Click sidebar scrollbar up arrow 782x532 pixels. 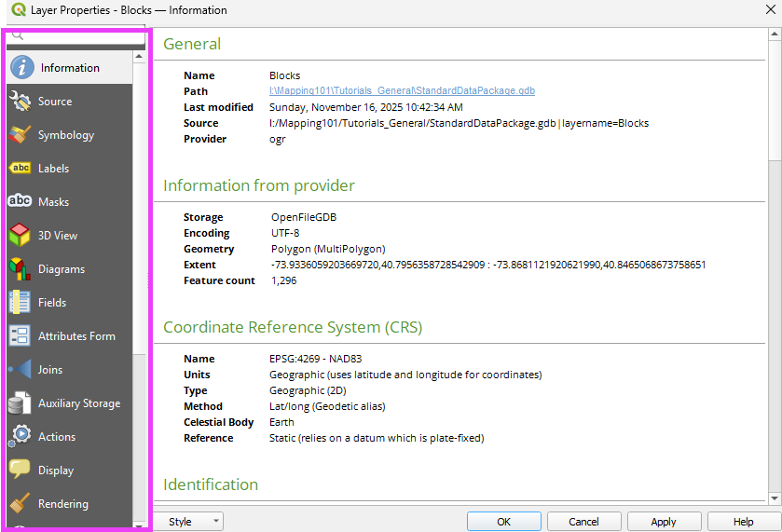pyautogui.click(x=139, y=56)
